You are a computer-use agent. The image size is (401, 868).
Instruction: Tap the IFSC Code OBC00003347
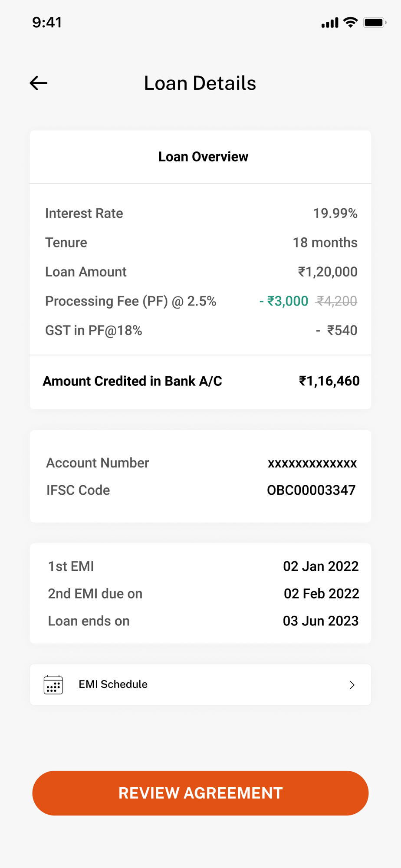click(311, 490)
